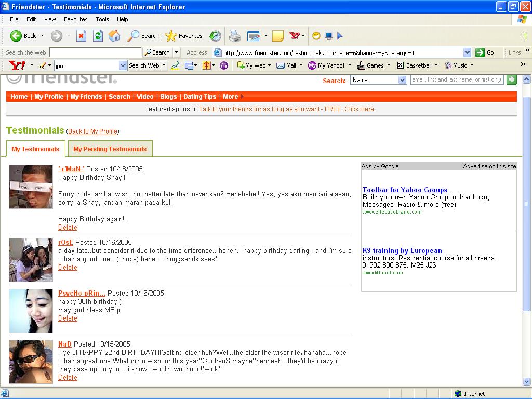Click the pencil icon in Yahoo toolbar

[43, 65]
